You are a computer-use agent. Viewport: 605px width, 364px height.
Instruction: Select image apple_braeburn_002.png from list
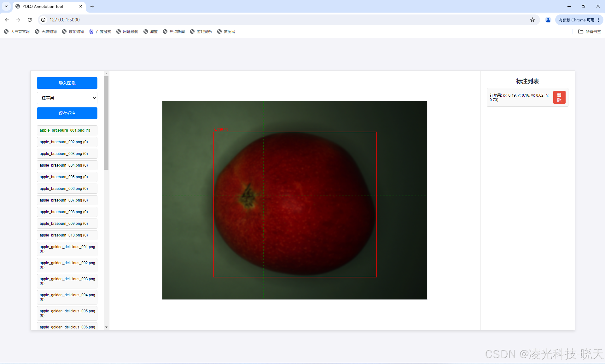pos(67,142)
